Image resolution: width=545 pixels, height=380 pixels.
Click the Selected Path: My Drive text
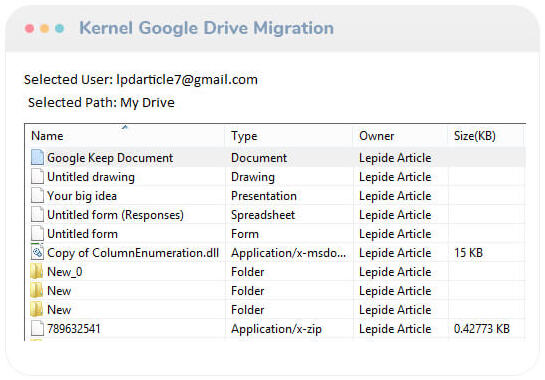click(x=101, y=103)
